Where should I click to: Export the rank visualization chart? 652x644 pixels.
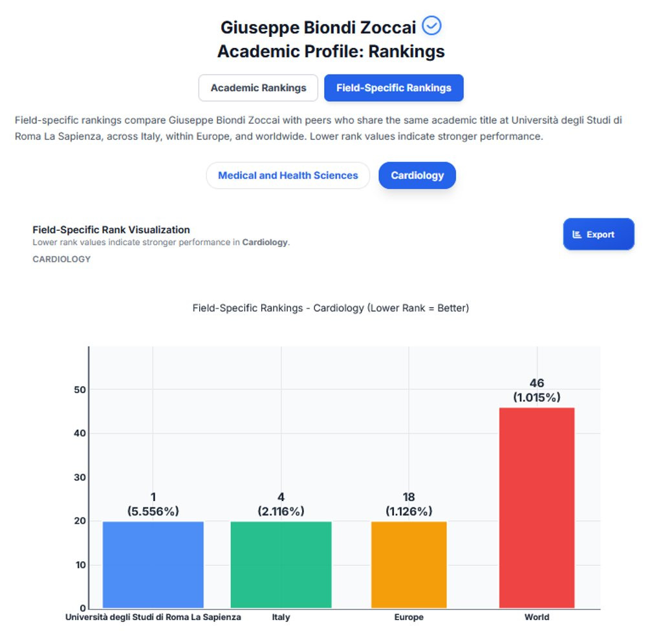click(599, 234)
